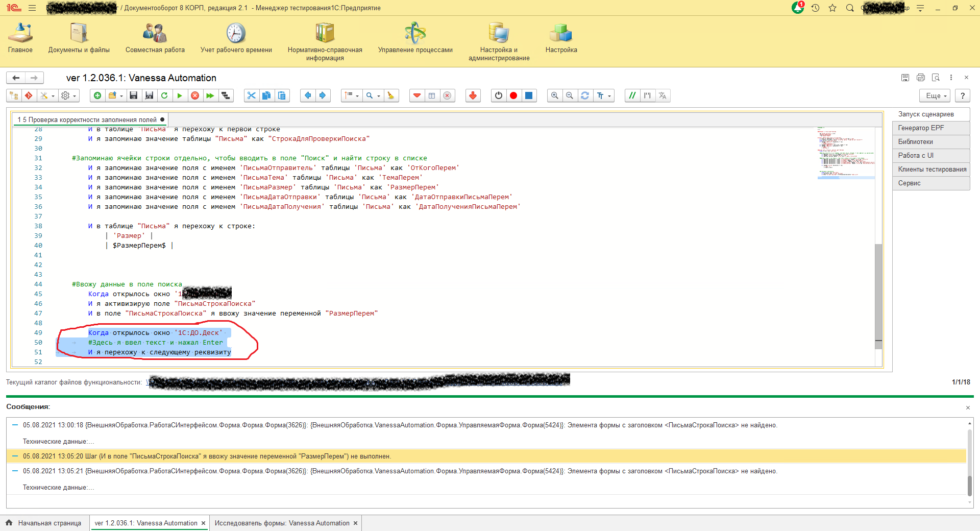Screen dimensions: 980x531
Task: Cut selection with scissors icon
Action: click(251, 95)
